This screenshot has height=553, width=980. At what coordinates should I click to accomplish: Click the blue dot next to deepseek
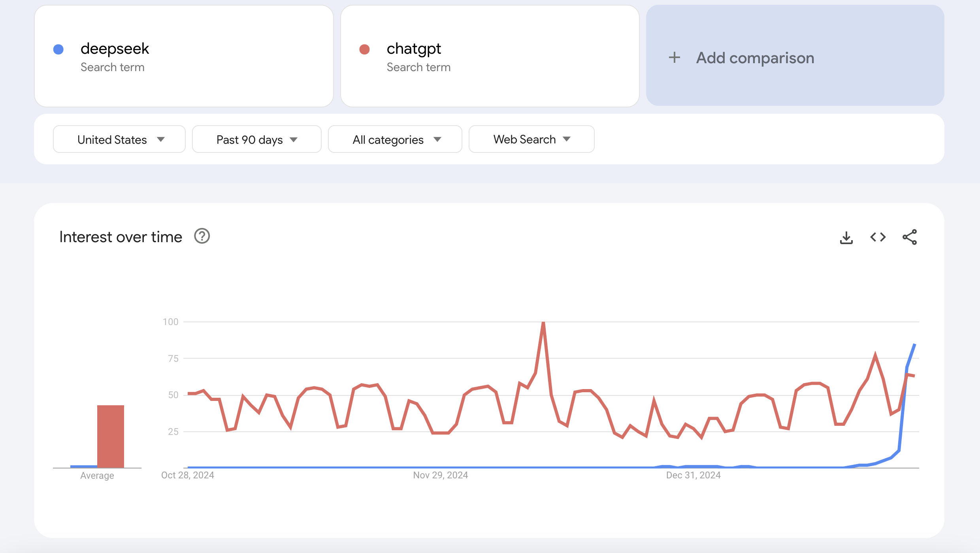tap(58, 49)
